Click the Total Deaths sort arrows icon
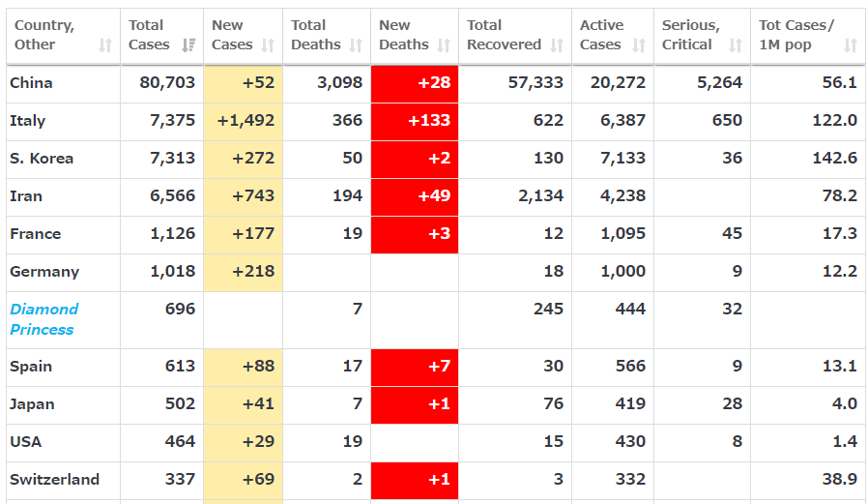 [356, 45]
